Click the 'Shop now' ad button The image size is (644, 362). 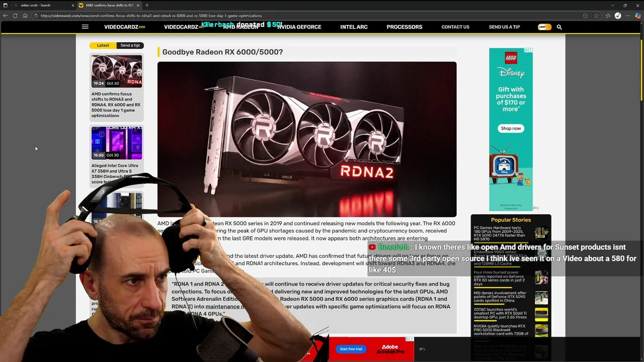(x=511, y=129)
